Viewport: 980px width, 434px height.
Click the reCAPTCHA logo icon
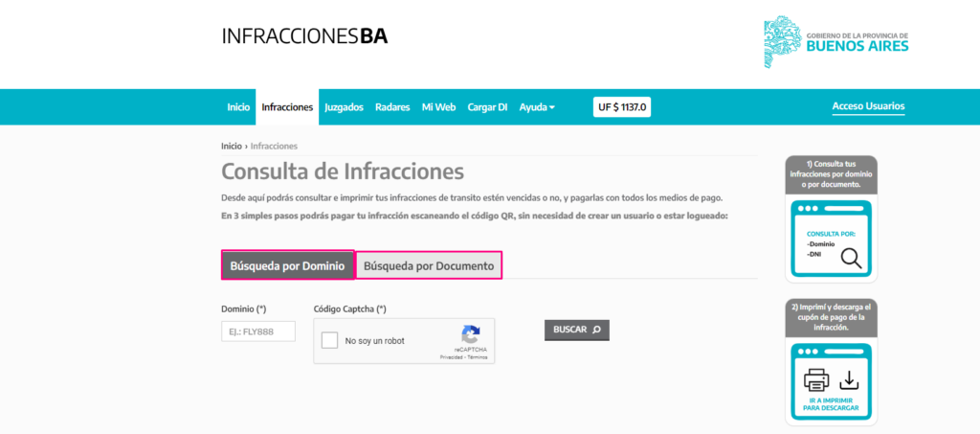471,333
